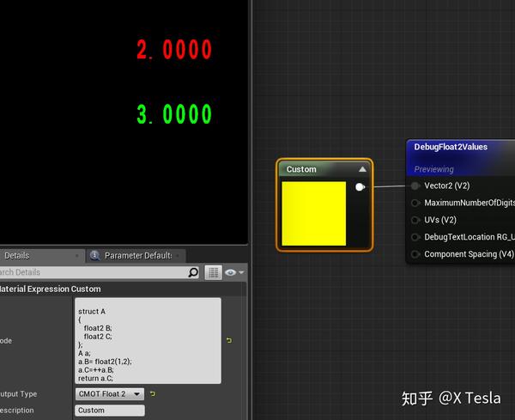
Task: Click the red 2.0000 value in preview
Action: 174,50
